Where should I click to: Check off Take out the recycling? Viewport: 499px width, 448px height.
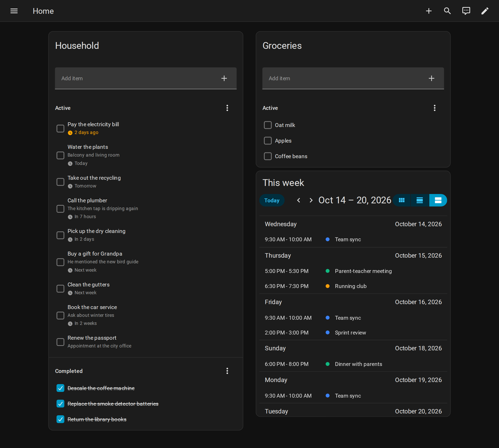click(60, 182)
